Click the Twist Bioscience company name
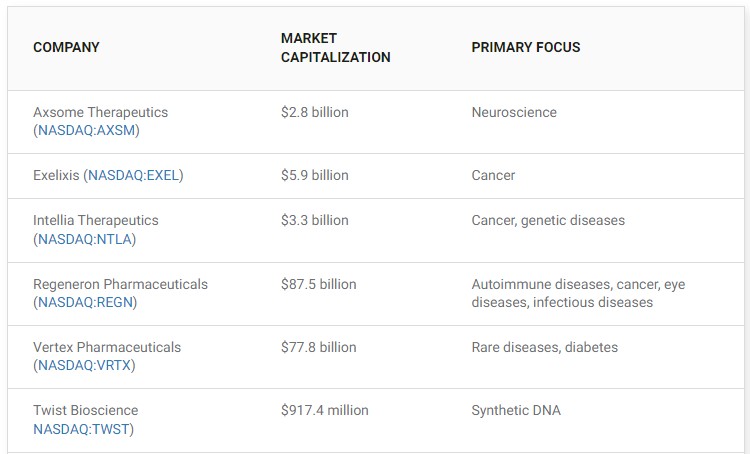Image resolution: width=750 pixels, height=454 pixels. (86, 410)
